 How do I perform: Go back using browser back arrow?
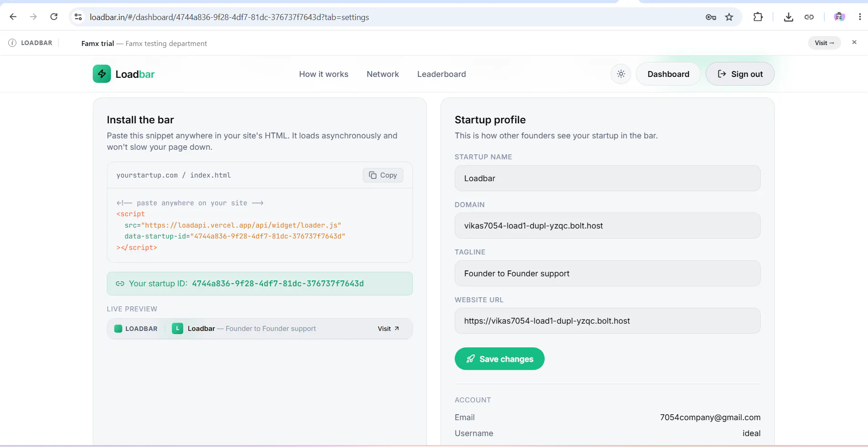[13, 17]
